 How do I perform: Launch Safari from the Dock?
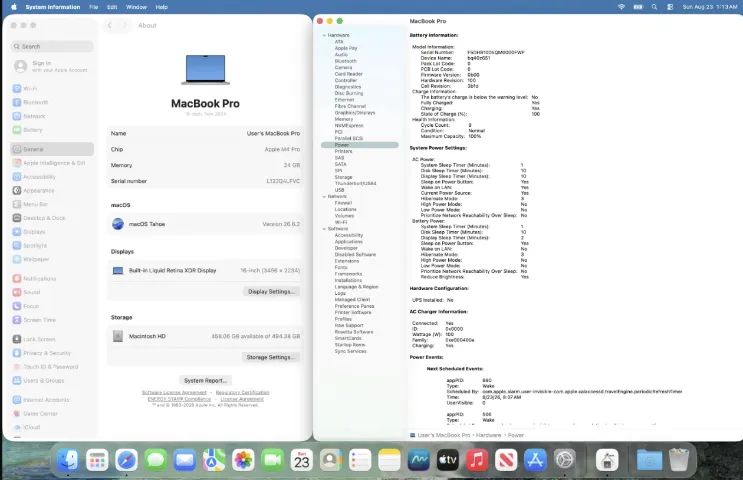click(x=126, y=460)
